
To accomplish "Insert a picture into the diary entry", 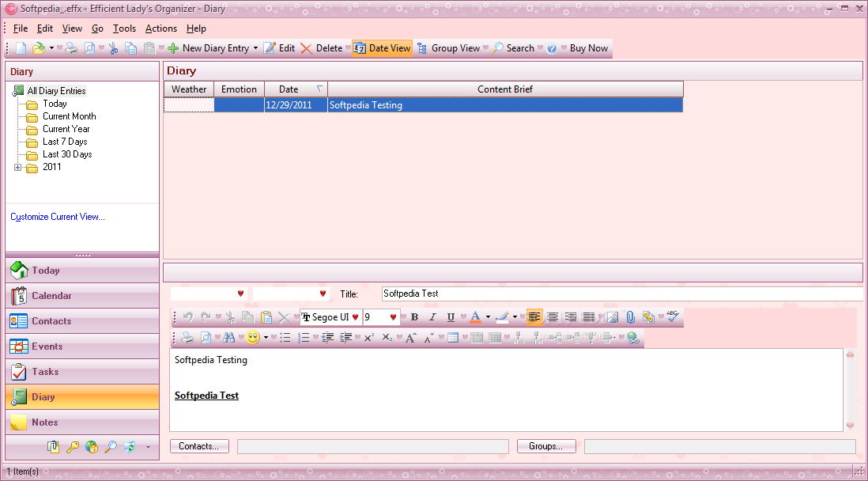I will point(612,317).
